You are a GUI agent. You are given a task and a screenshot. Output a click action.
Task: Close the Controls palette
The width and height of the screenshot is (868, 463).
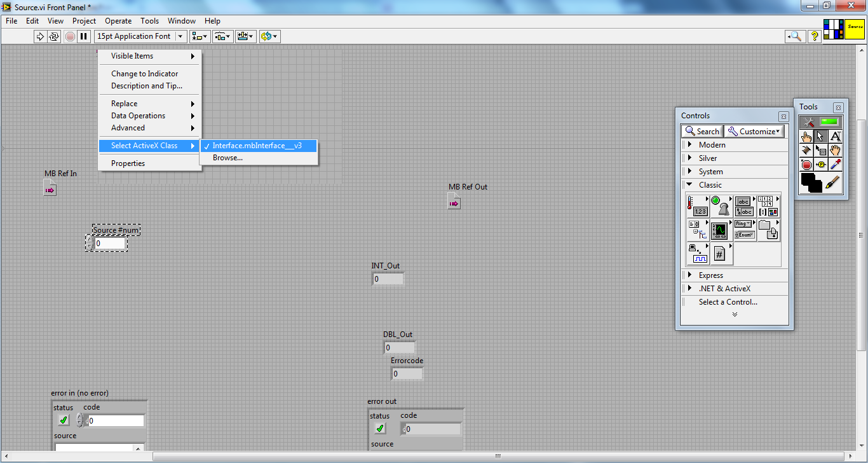(x=783, y=116)
